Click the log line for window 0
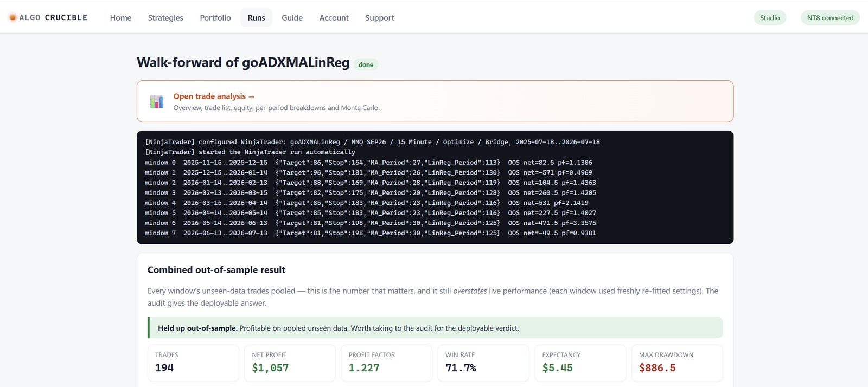 tap(369, 162)
